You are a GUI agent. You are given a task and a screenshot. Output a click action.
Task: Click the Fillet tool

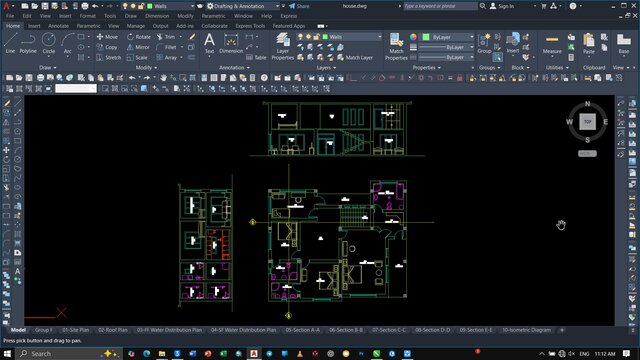(x=167, y=47)
